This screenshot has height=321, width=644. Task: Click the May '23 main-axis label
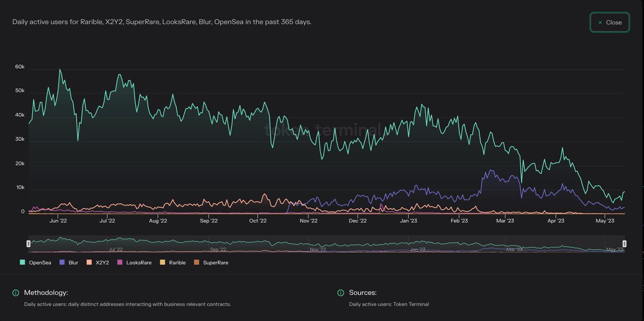pyautogui.click(x=605, y=221)
